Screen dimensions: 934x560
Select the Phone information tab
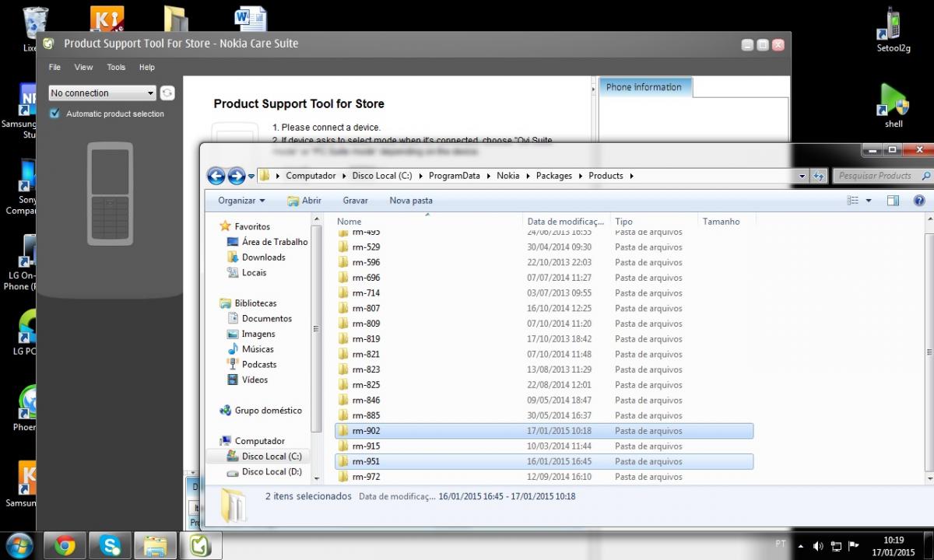(644, 87)
